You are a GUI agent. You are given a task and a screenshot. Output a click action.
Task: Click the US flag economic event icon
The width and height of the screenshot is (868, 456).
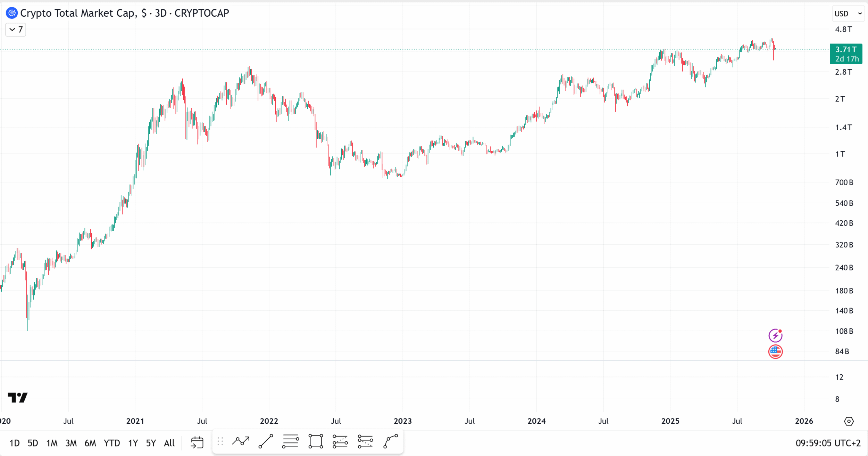click(775, 352)
